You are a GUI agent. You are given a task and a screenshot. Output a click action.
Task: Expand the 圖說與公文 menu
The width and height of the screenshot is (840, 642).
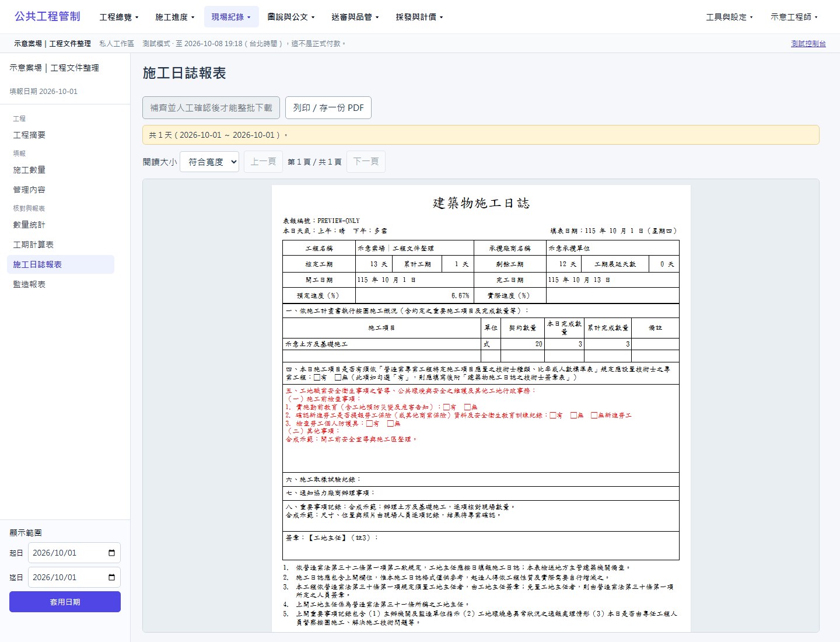click(291, 17)
